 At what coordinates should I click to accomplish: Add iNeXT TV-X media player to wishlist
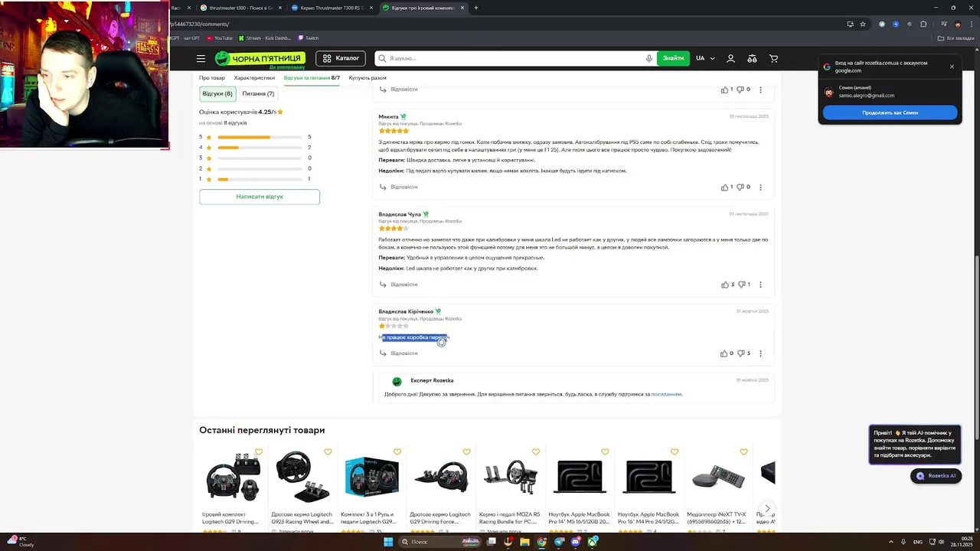pyautogui.click(x=743, y=452)
